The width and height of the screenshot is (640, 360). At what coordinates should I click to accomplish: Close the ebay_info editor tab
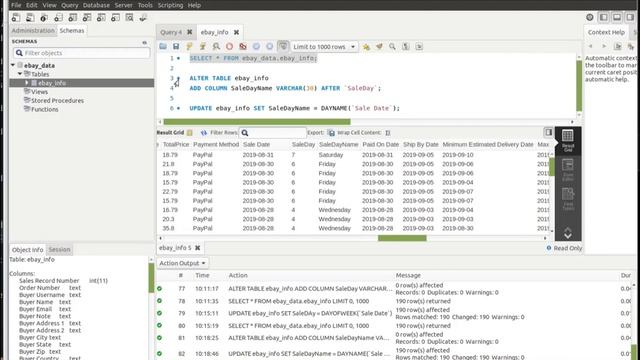236,32
